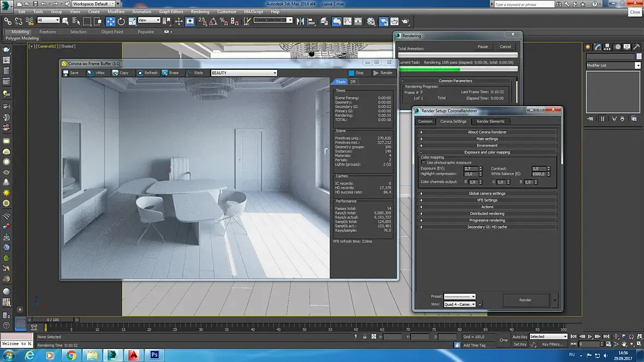
Task: Enable Use photographic exposure checkbox
Action: coord(424,162)
